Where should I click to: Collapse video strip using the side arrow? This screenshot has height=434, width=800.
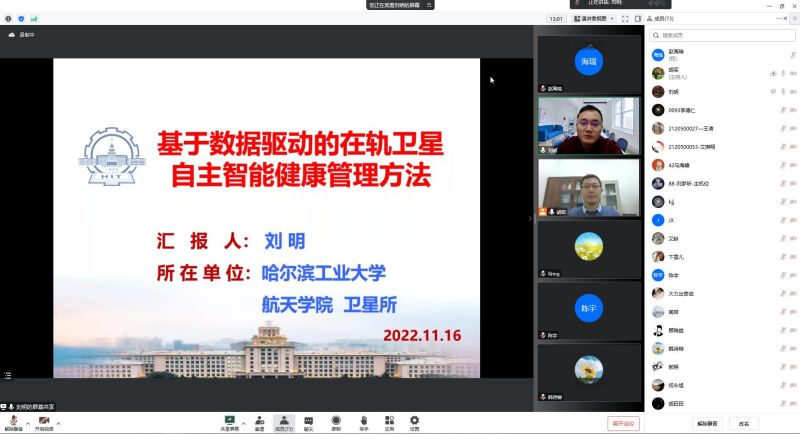click(x=531, y=218)
